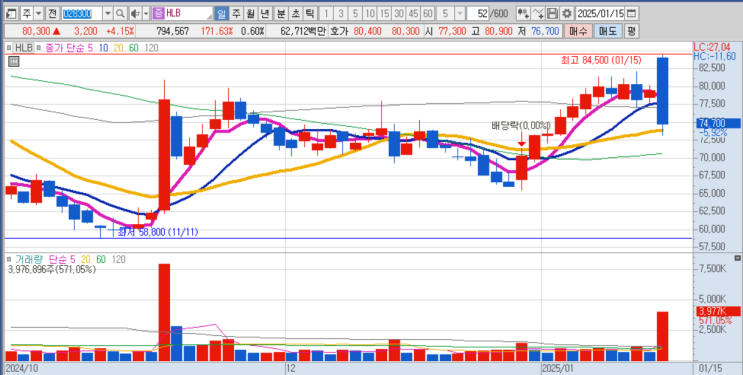Click the 매수 buy button
Viewport: 743px width, 375px height.
(578, 32)
